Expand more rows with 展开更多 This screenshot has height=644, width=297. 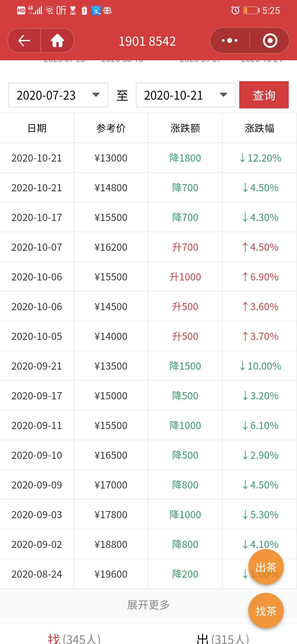148,605
